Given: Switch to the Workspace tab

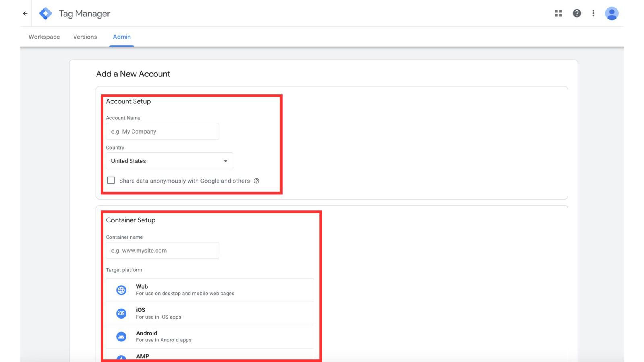Looking at the screenshot, I should (x=44, y=37).
